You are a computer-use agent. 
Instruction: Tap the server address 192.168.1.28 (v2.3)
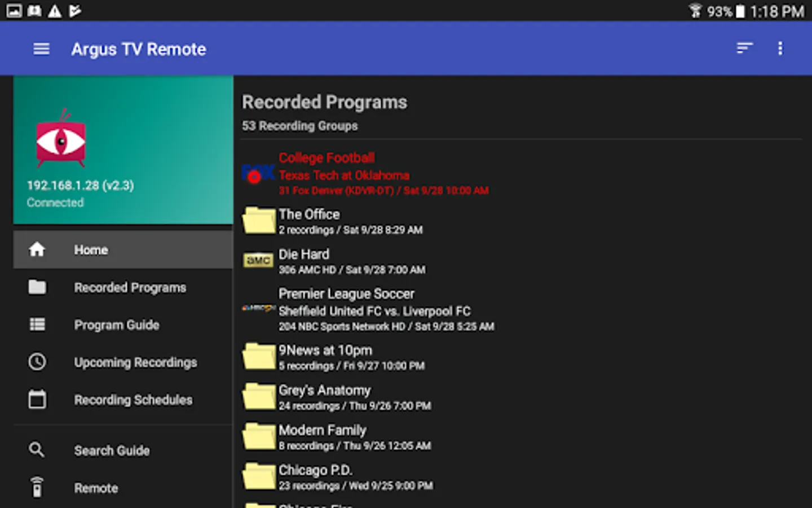pos(81,185)
